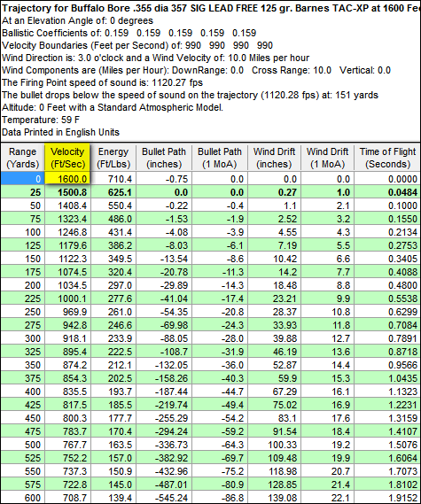The height and width of the screenshot is (504, 421).
Task: Select range cell 125
Action: coord(22,245)
